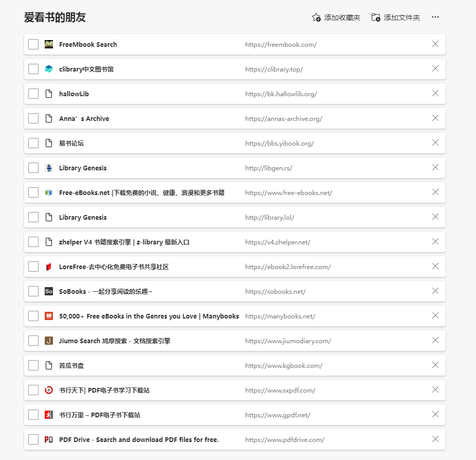Screen dimensions: 476x460
Task: Delete the zhelper V4 favorite
Action: click(435, 241)
